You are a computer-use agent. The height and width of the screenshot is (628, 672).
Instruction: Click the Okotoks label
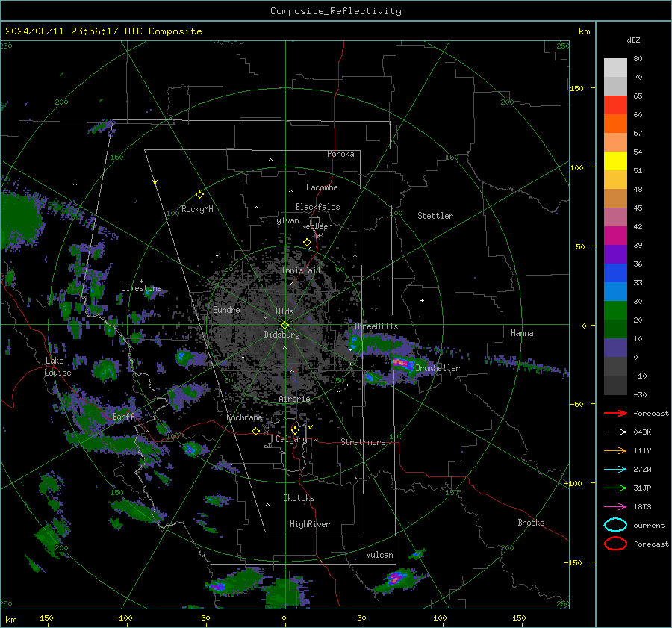pyautogui.click(x=299, y=498)
